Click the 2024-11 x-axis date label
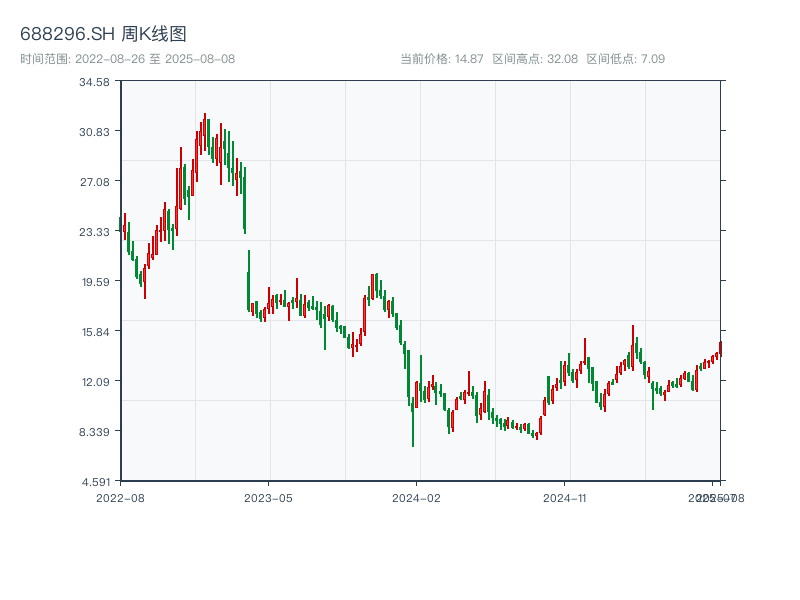The width and height of the screenshot is (800, 600). 565,497
